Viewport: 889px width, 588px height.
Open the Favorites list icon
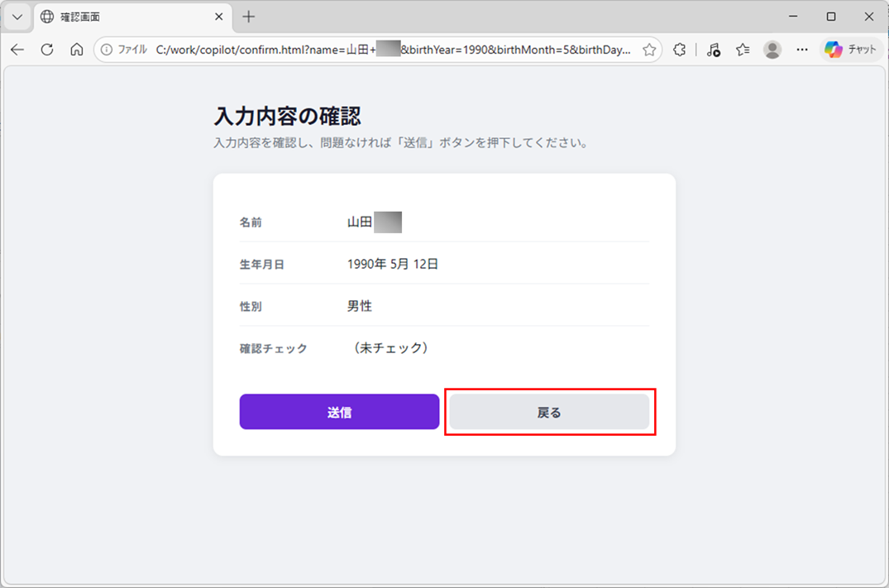coord(743,50)
